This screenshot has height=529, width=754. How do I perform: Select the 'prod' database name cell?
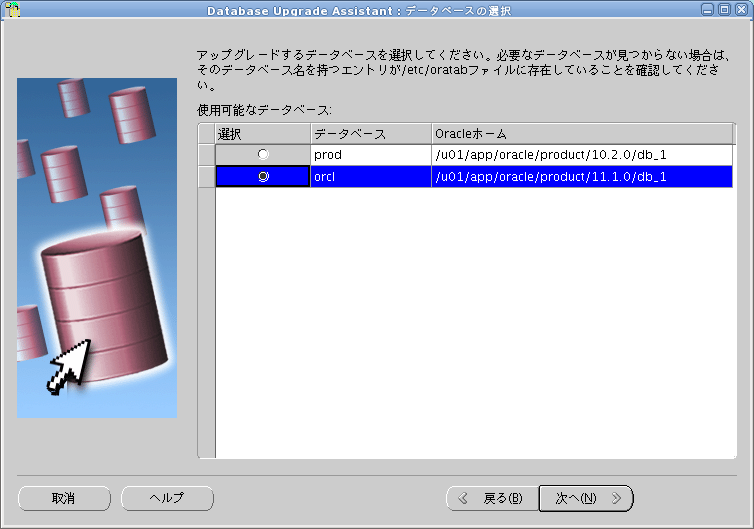click(371, 155)
